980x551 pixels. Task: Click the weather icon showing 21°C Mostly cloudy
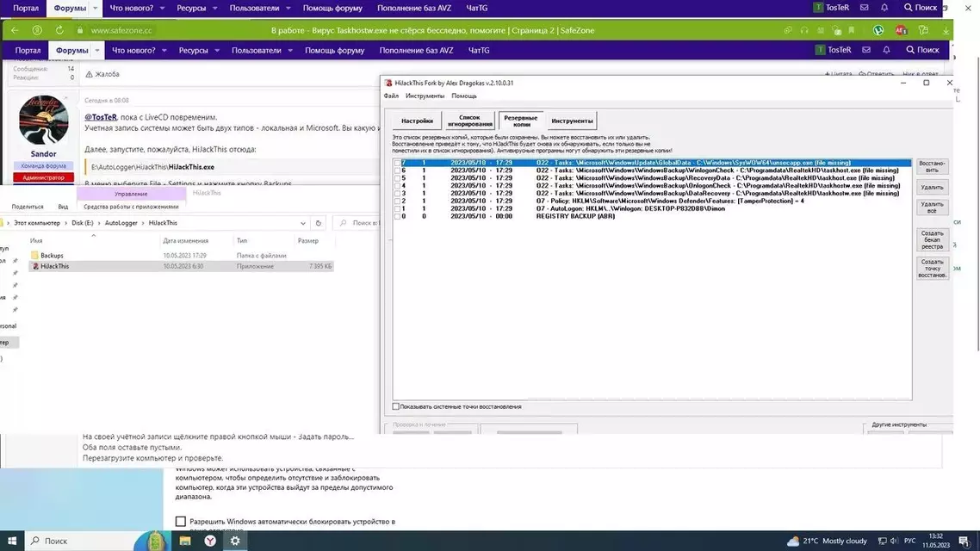click(793, 541)
